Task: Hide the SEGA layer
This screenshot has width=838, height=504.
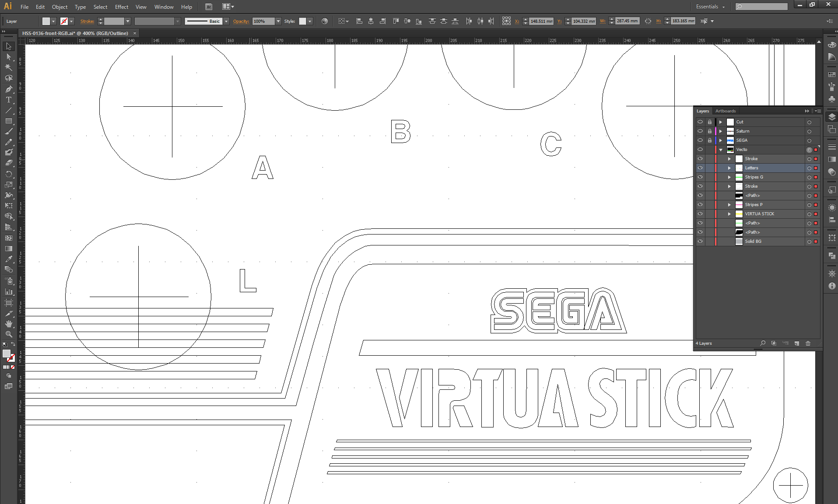Action: 700,140
